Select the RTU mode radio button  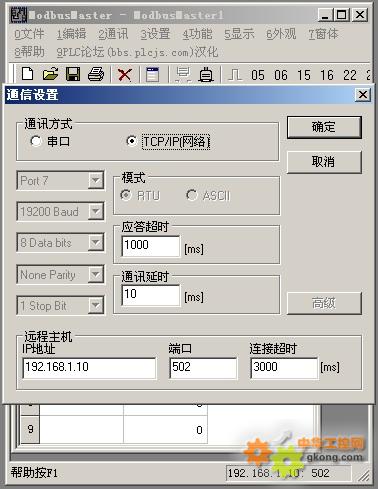click(126, 195)
